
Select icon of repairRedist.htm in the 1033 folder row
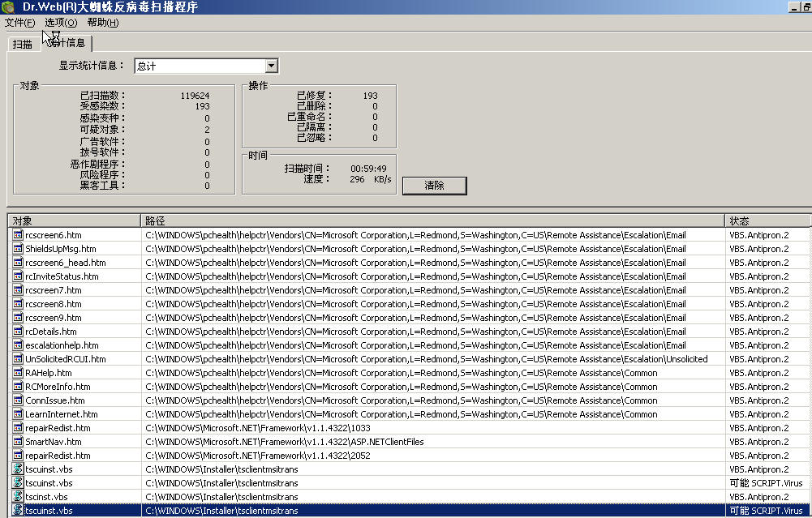pos(18,428)
